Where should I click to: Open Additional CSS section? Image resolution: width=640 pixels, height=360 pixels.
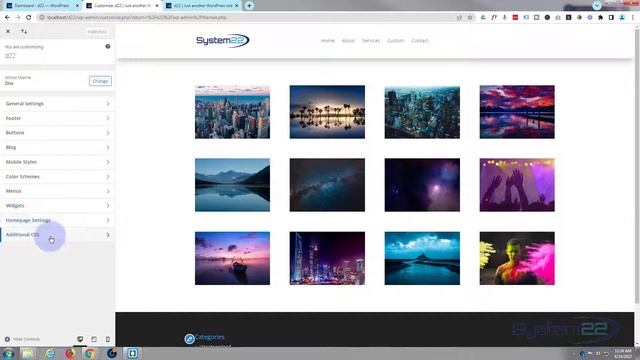coord(58,235)
